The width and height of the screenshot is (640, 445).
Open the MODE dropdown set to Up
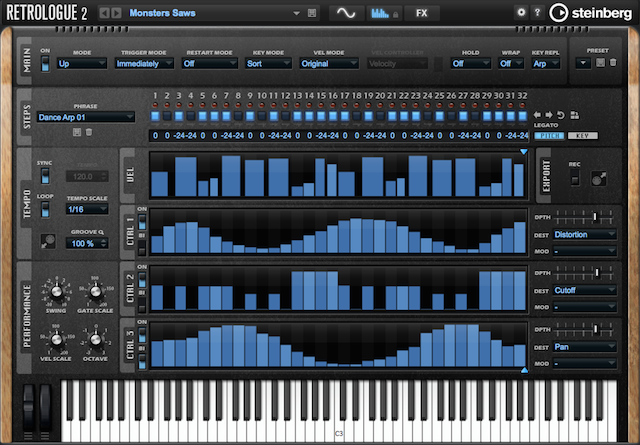pos(82,64)
